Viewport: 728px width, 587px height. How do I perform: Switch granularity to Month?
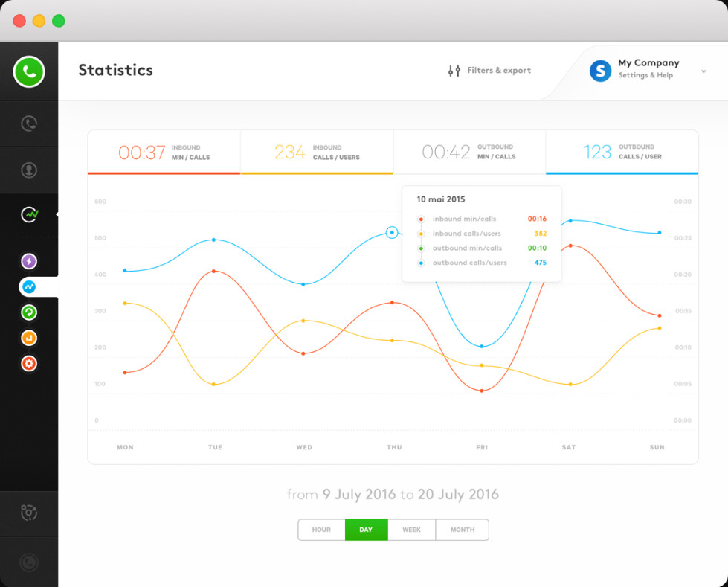click(463, 530)
